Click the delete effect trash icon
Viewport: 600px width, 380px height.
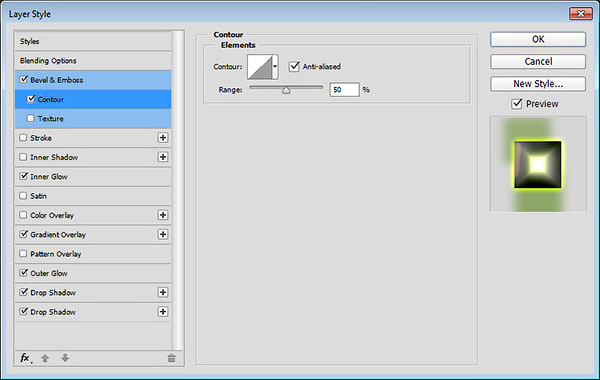point(171,358)
